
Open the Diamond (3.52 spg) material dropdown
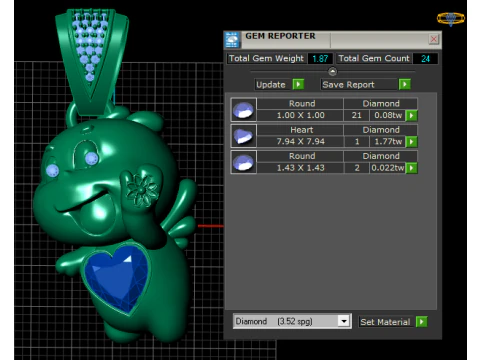pyautogui.click(x=344, y=321)
